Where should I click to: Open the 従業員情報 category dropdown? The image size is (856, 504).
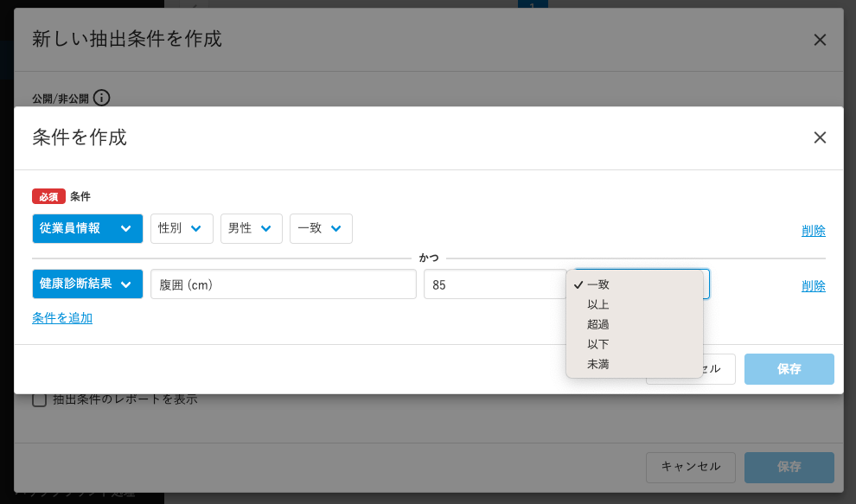tap(87, 228)
